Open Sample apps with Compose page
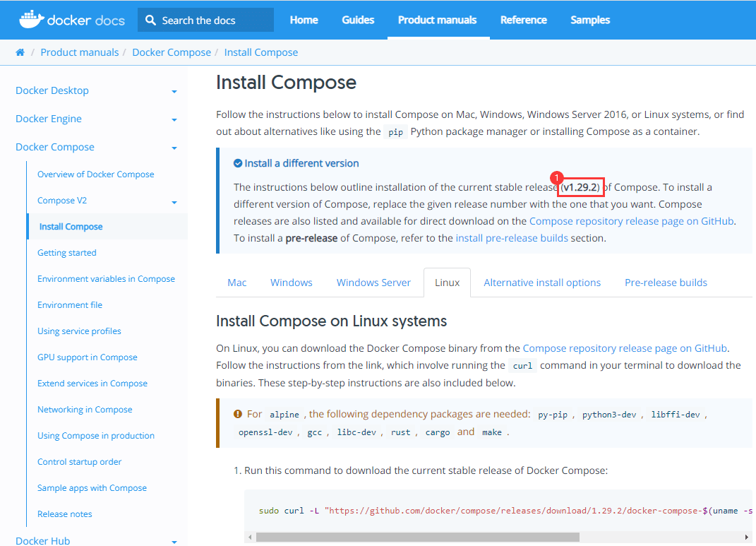 pyautogui.click(x=92, y=487)
